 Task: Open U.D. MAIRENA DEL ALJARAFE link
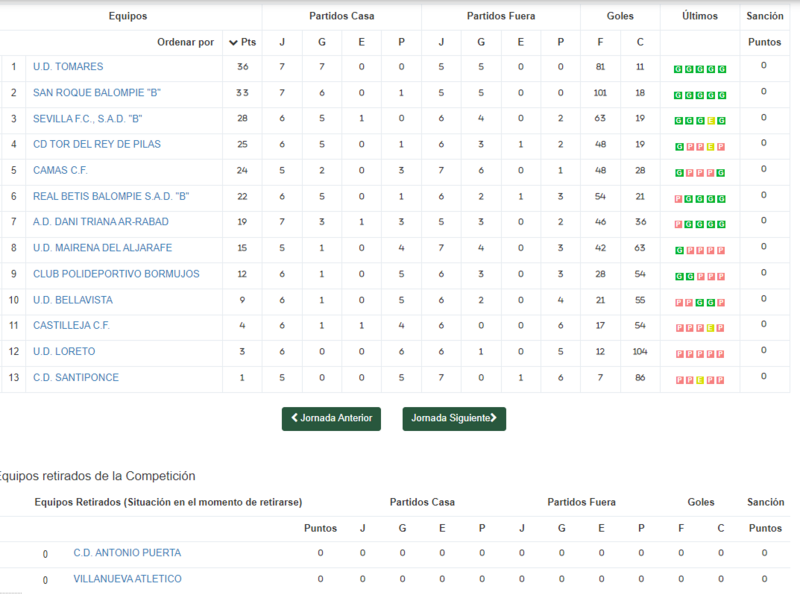click(x=103, y=248)
